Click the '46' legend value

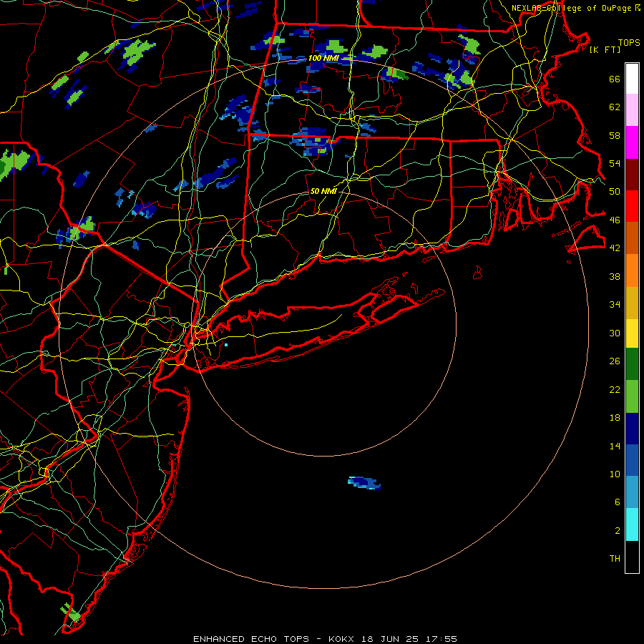615,220
